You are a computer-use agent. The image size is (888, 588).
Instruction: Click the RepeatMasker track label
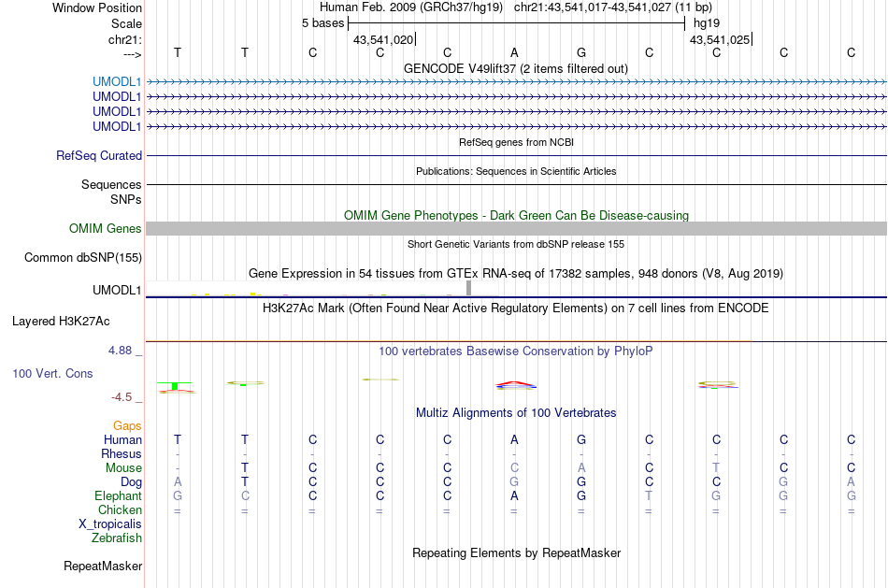[103, 566]
